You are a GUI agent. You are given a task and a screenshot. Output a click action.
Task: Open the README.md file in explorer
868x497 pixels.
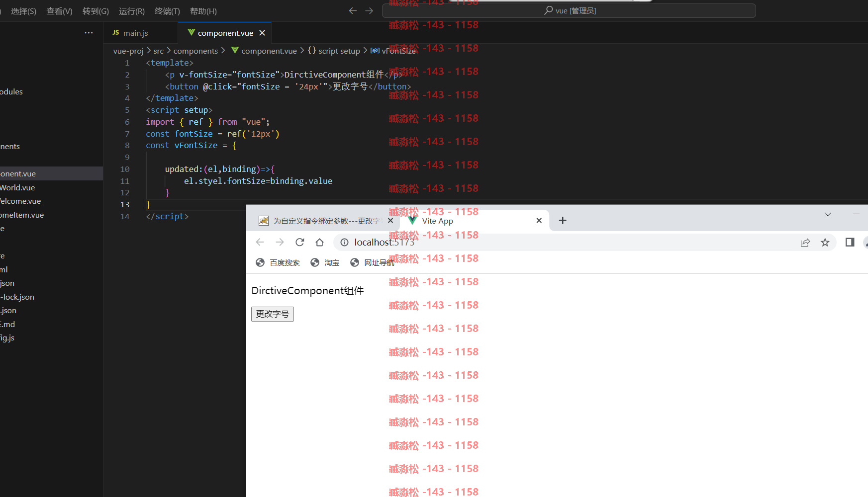[x=51, y=324]
